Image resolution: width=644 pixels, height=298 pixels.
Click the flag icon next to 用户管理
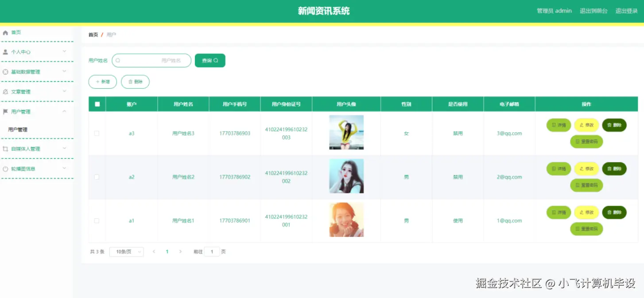5,112
